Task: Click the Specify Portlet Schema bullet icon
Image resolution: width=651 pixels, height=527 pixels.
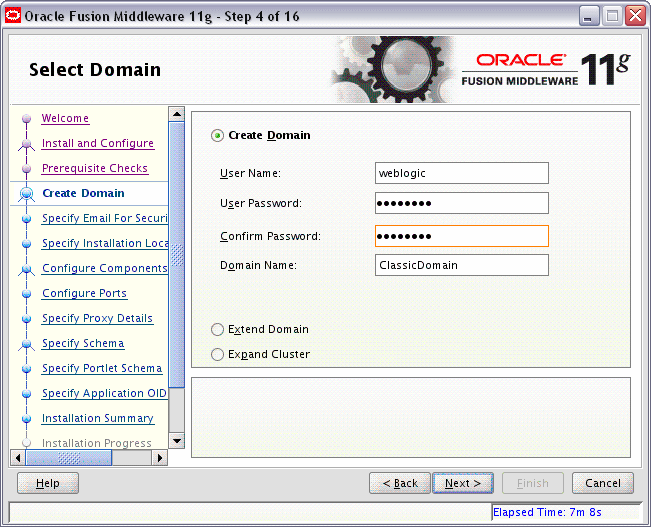Action: 27,369
